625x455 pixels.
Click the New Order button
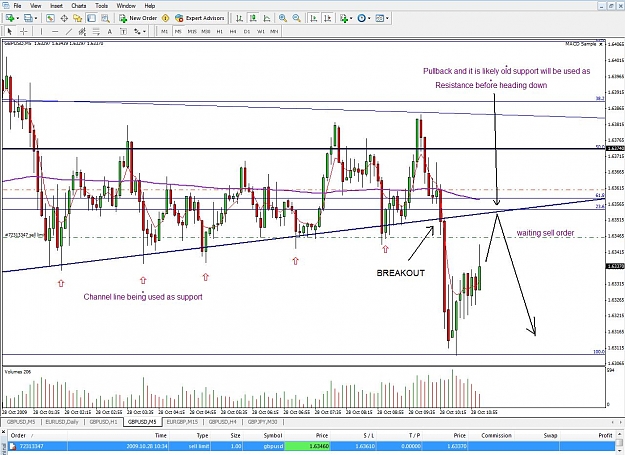click(138, 18)
